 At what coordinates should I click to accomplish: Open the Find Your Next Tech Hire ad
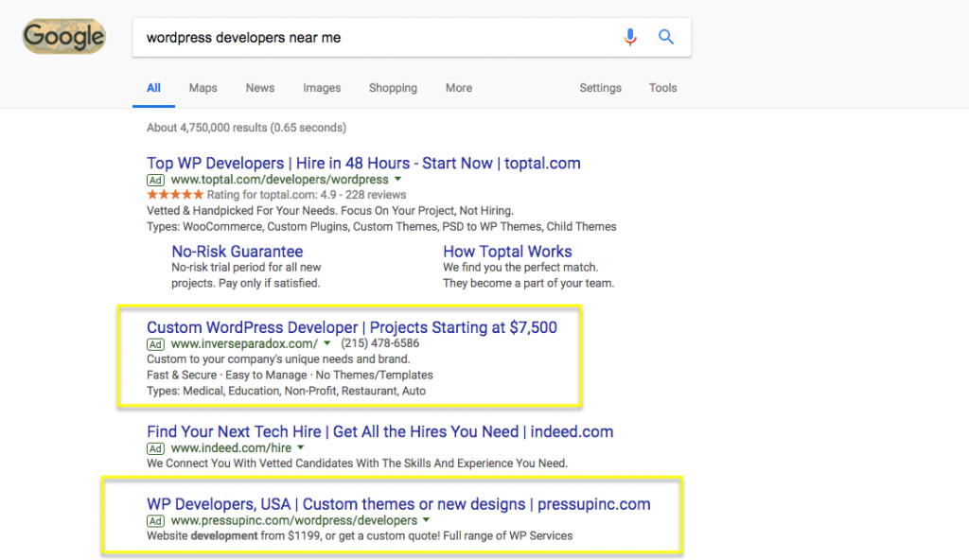pyautogui.click(x=380, y=431)
